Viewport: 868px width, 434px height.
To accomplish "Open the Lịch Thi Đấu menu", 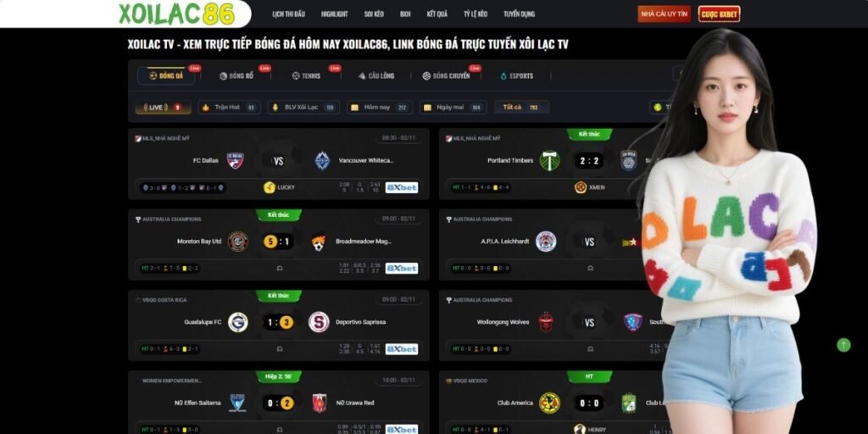I will click(288, 14).
